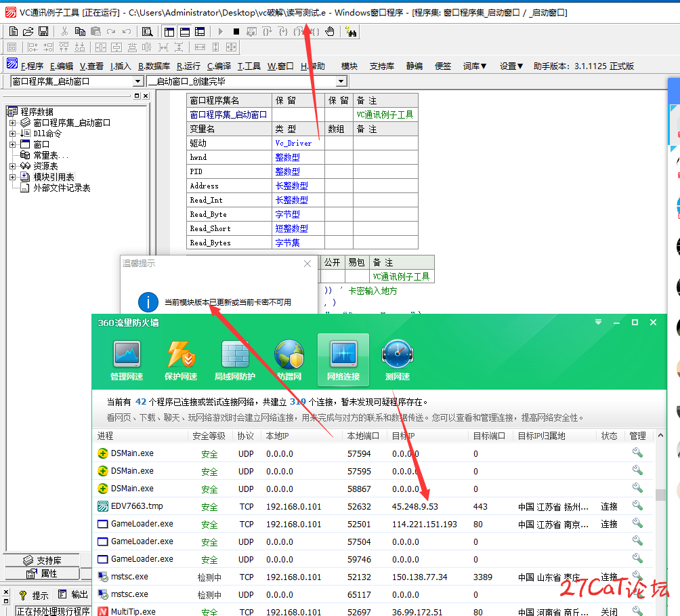The height and width of the screenshot is (616, 680).
Task: Open the 局域网防护 wall icon
Action: 235,360
